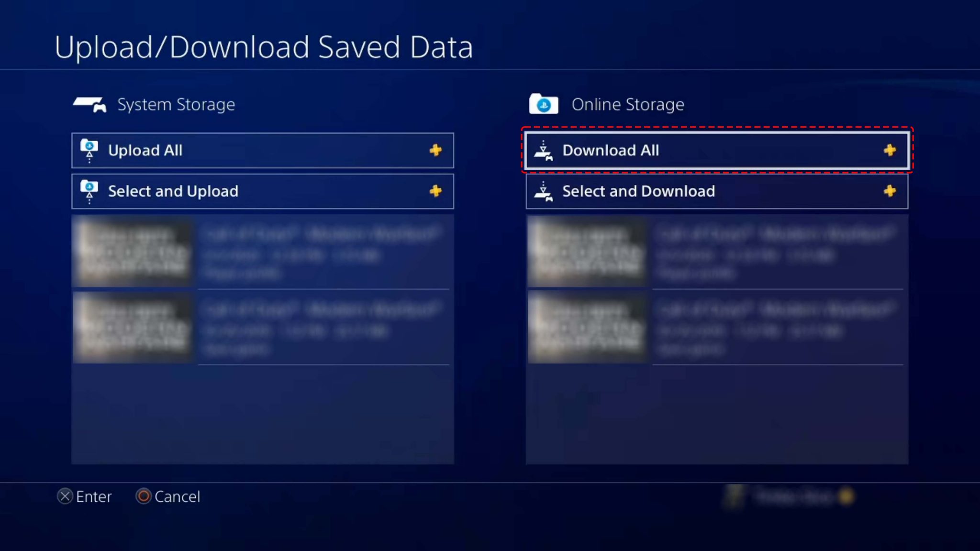Click the yellow plus icon next to Download All
980x551 pixels.
pos(890,150)
